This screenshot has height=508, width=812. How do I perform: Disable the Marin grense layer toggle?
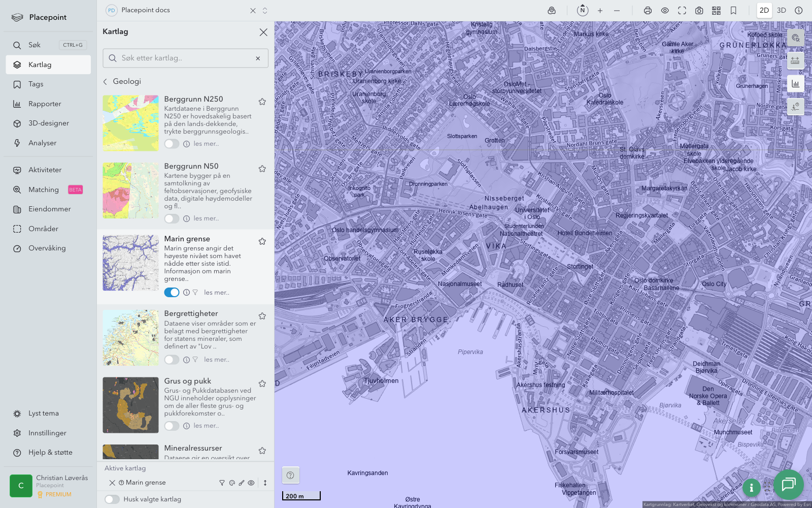172,293
